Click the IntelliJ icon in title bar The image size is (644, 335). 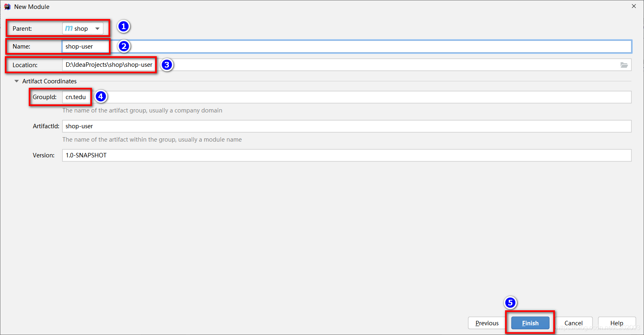pyautogui.click(x=7, y=7)
